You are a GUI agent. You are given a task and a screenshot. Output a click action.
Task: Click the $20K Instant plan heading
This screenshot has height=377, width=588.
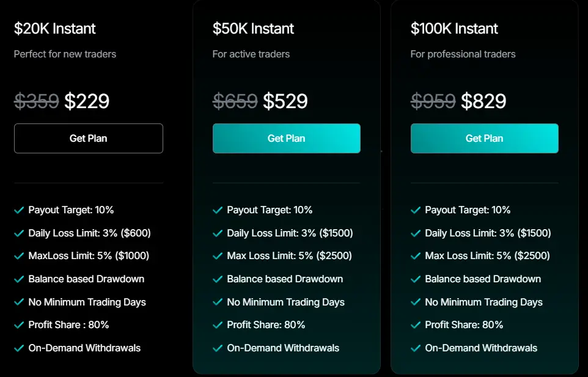tap(55, 28)
